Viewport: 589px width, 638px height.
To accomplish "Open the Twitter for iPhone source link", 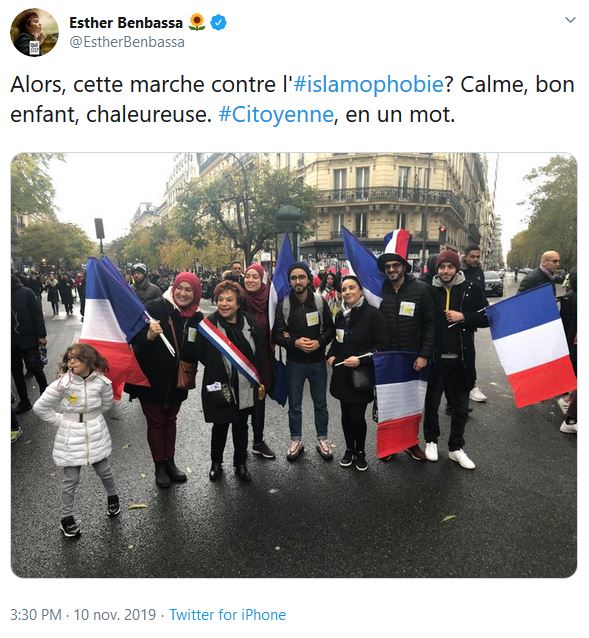I will [227, 614].
